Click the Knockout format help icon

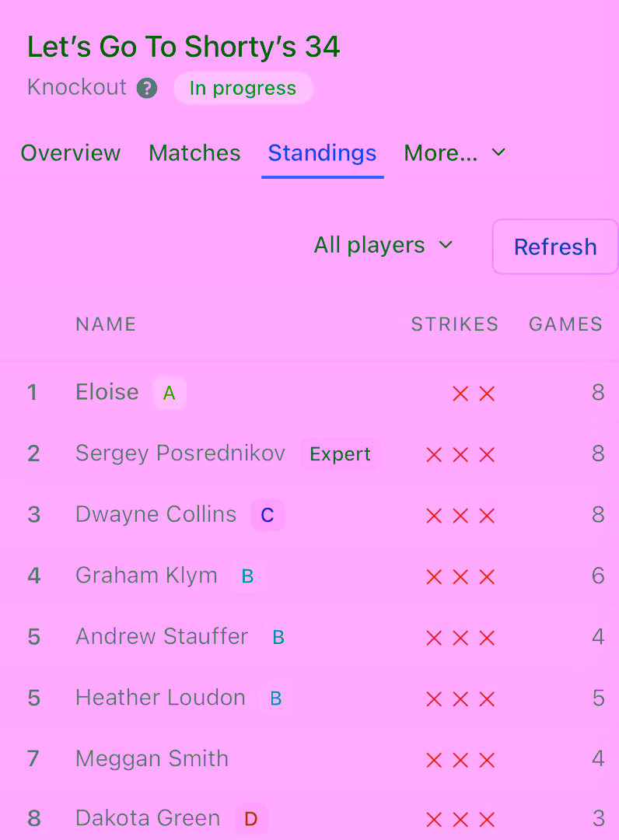[146, 88]
